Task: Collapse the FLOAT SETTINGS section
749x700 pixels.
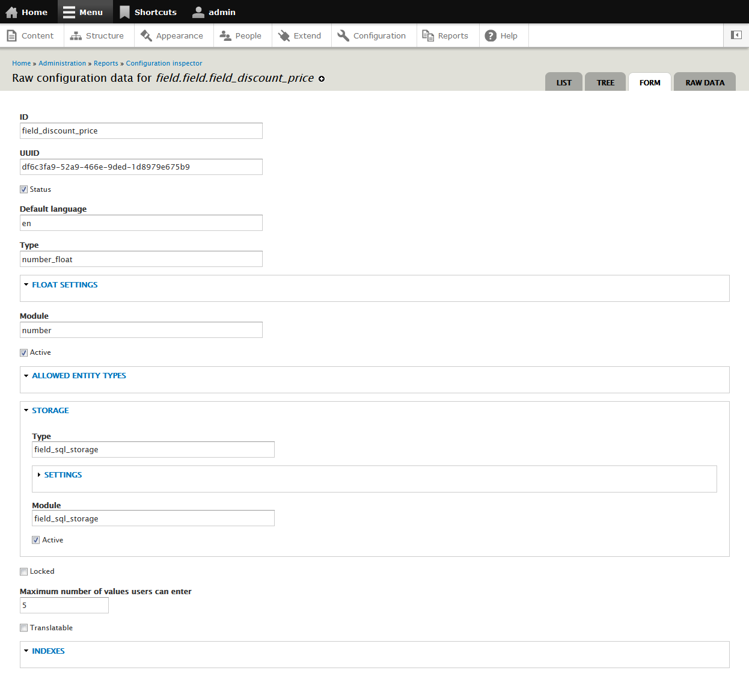Action: click(x=64, y=284)
